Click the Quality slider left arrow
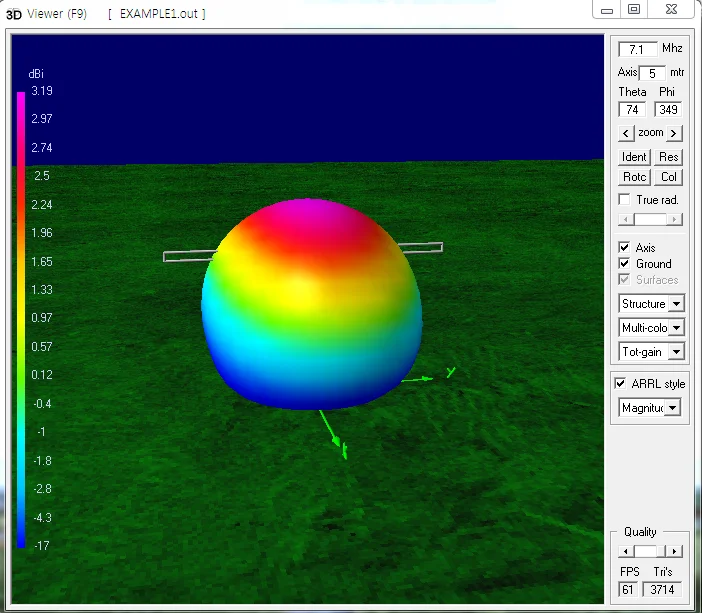This screenshot has width=702, height=613. point(625,551)
